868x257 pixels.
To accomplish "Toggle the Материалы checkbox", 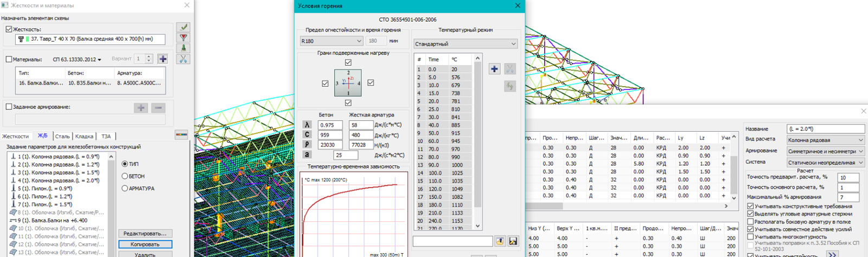I will [9, 59].
